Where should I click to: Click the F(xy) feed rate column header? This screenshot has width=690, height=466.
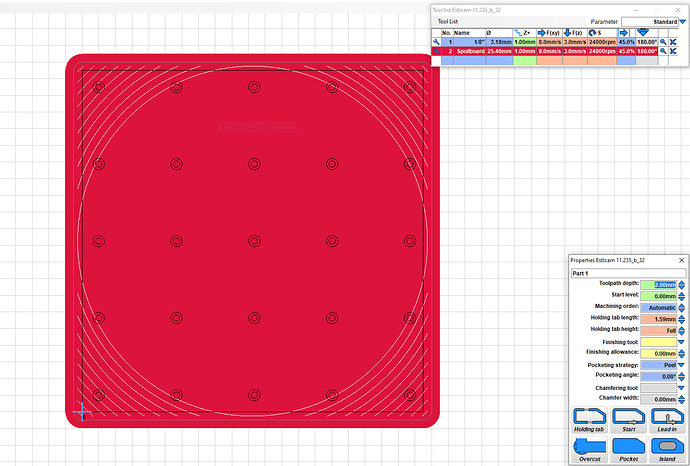pyautogui.click(x=549, y=33)
